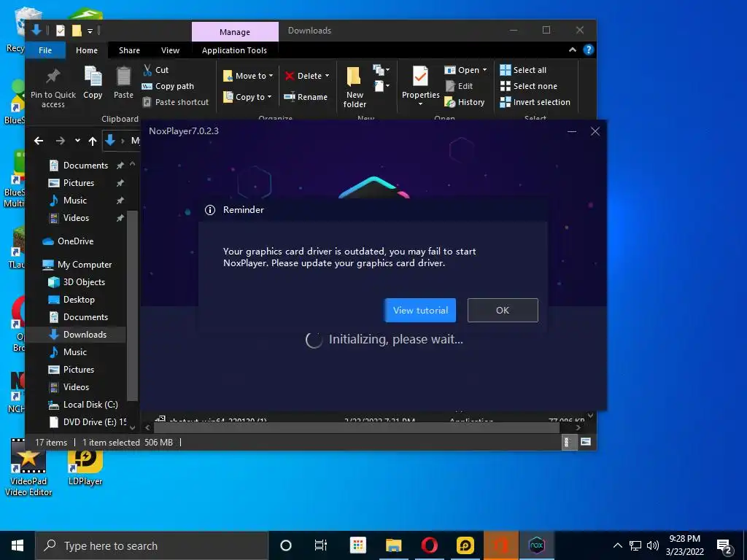This screenshot has height=560, width=747.
Task: Open Desktop in navigation pane
Action: point(72,300)
